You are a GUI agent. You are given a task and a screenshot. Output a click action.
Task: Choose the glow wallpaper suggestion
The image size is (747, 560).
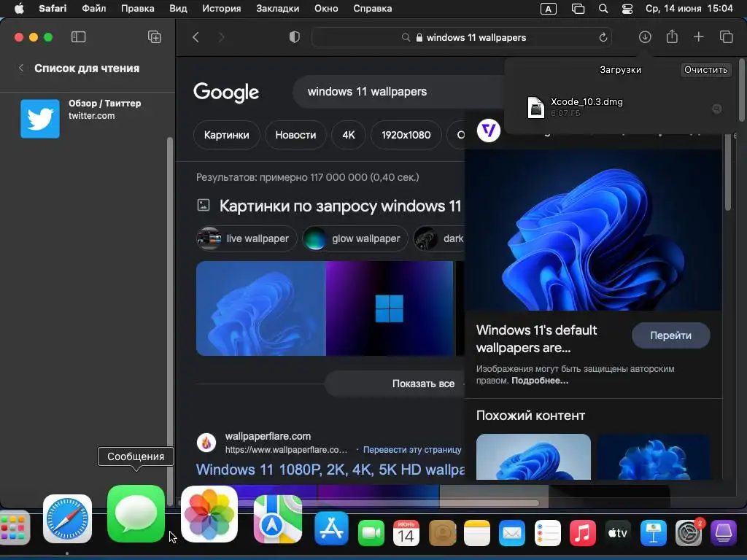pyautogui.click(x=355, y=238)
